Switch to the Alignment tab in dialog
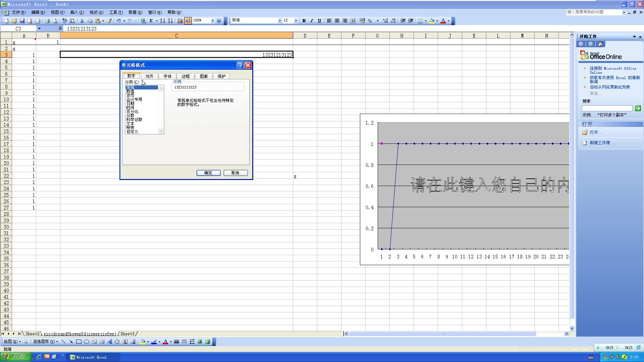This screenshot has width=644, height=362. (149, 76)
